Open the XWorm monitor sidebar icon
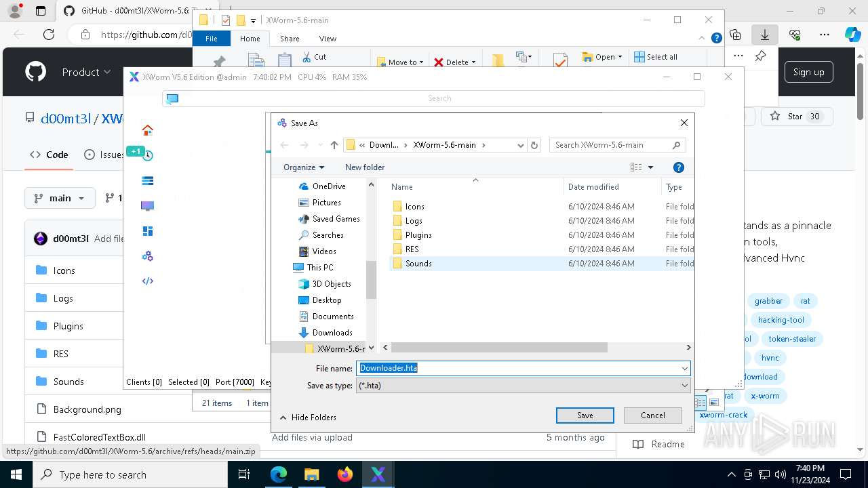This screenshot has width=868, height=488. pyautogui.click(x=147, y=206)
